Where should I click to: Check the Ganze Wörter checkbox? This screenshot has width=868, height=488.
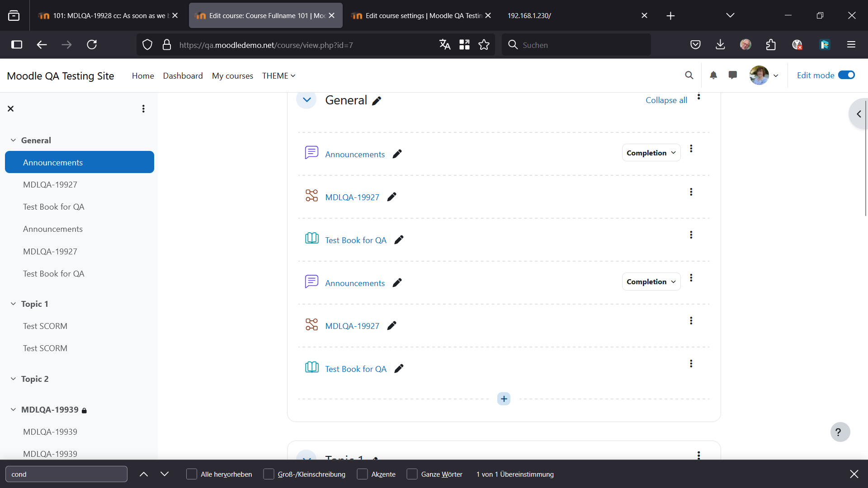[x=412, y=474]
